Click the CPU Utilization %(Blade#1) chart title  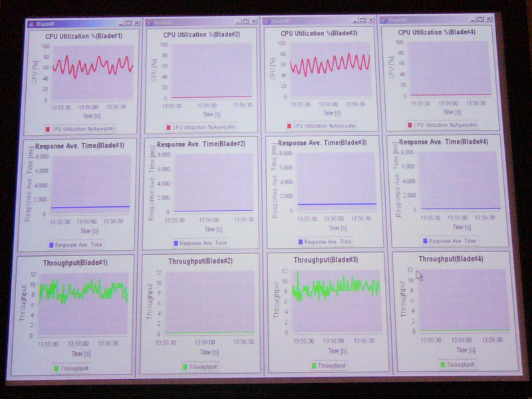84,36
